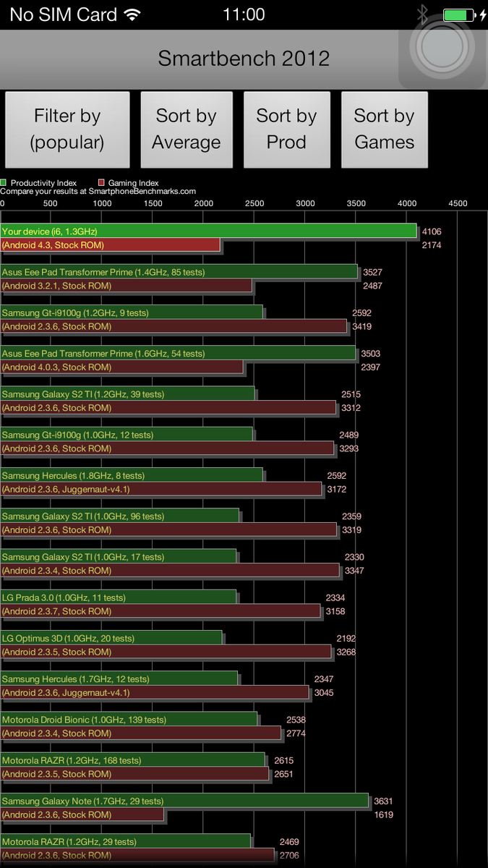Tap 'Motorola RAZR (1.2GHz, 168 tests)' bar
488x868 pixels.
pos(132,760)
